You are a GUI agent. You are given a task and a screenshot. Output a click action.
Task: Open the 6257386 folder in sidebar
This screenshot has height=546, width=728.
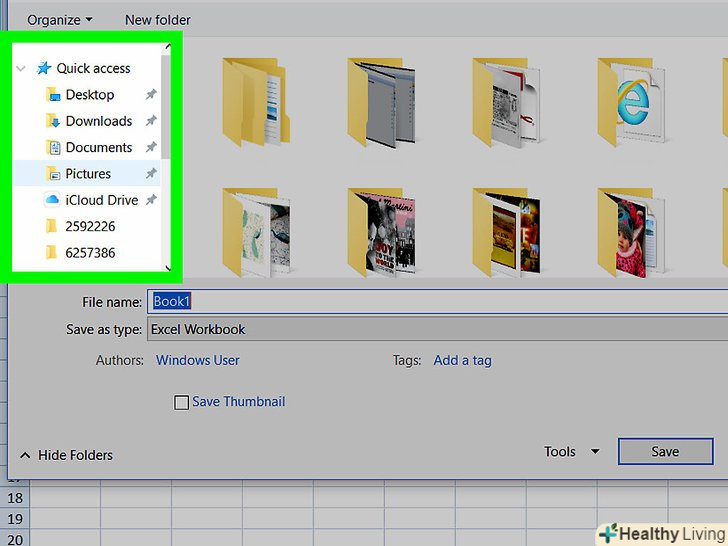[x=90, y=253]
